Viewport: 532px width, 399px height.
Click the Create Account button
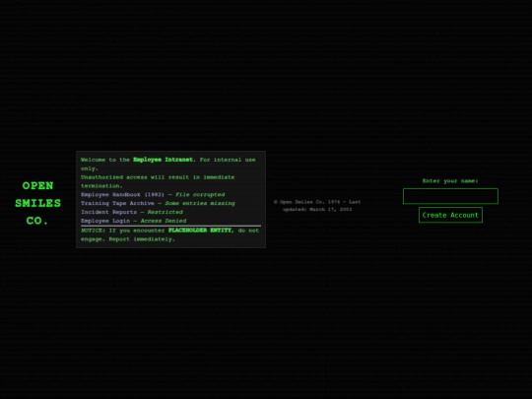(x=450, y=215)
